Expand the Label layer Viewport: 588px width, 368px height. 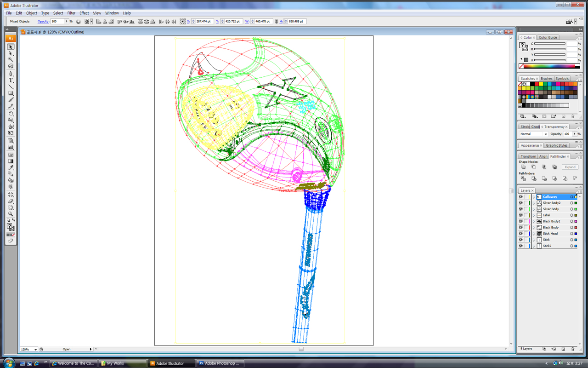[x=533, y=215]
